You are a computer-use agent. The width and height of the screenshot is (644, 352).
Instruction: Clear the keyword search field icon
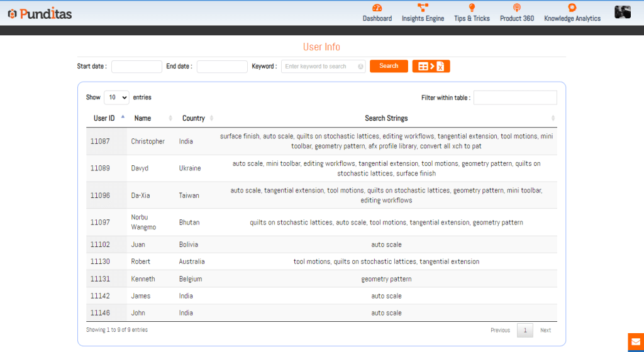[360, 67]
